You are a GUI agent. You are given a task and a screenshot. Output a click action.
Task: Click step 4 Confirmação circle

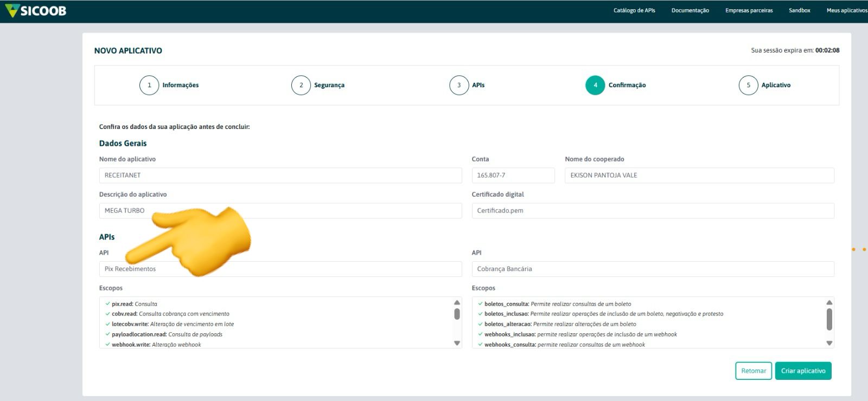pos(595,85)
